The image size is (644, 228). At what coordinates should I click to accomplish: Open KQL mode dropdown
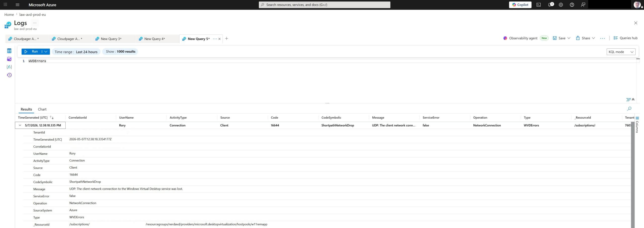tap(621, 52)
